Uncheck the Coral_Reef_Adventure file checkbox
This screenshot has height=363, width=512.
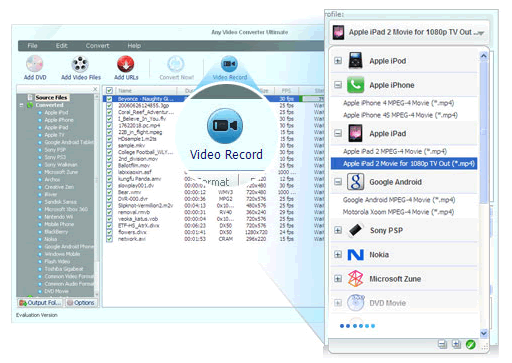pos(109,112)
